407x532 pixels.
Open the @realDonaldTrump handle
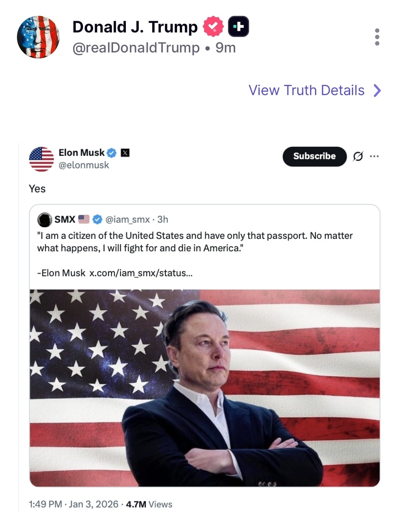pyautogui.click(x=136, y=48)
